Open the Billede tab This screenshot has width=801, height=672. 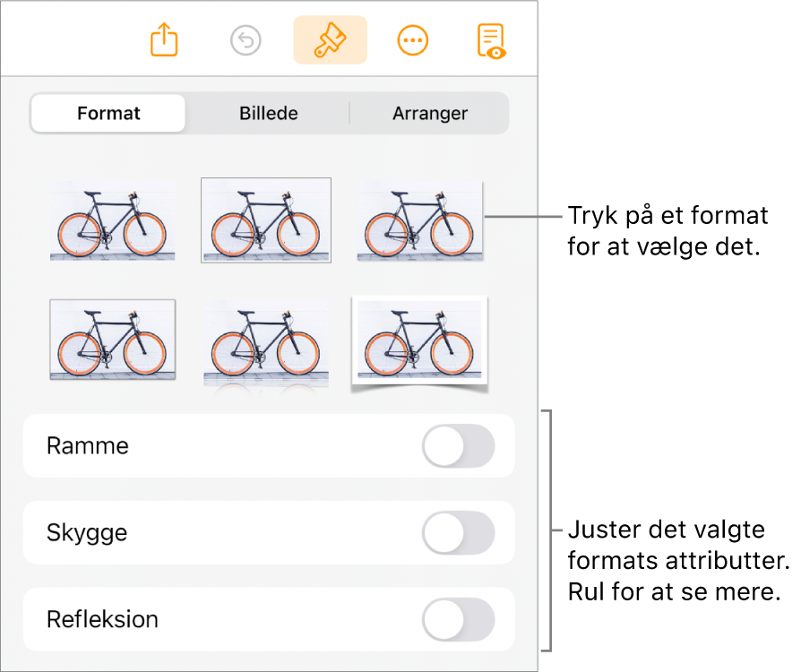(268, 114)
